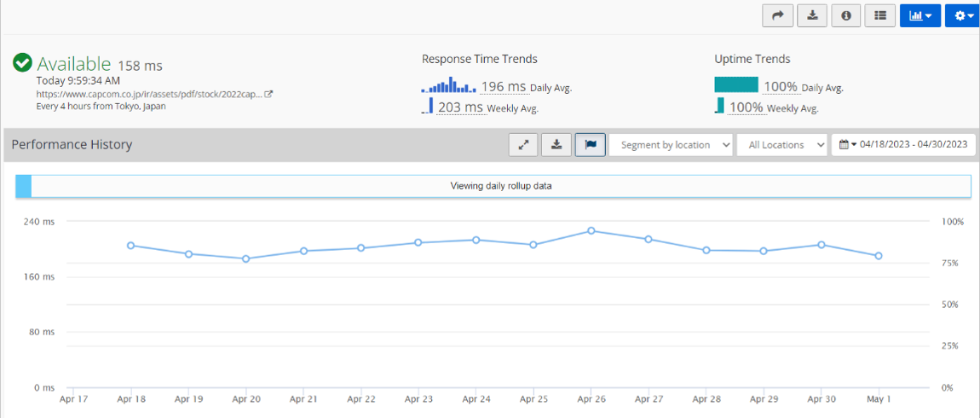This screenshot has width=980, height=418.
Task: Click the top download icon
Action: point(812,16)
